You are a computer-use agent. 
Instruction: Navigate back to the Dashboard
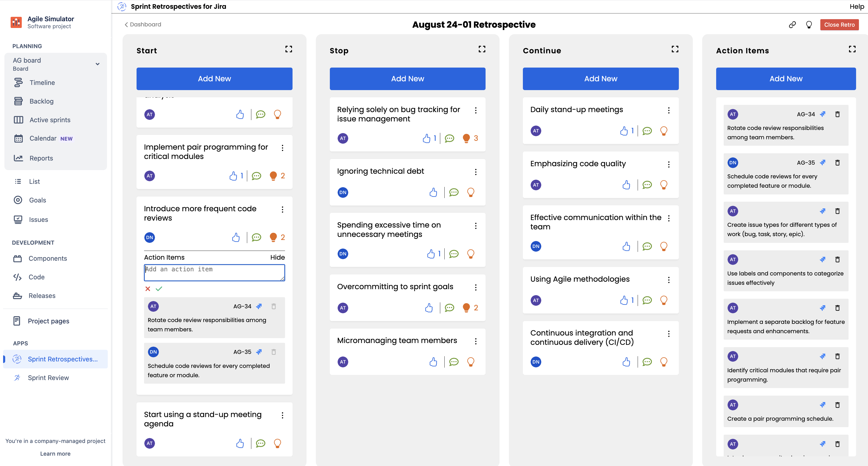[x=142, y=24]
